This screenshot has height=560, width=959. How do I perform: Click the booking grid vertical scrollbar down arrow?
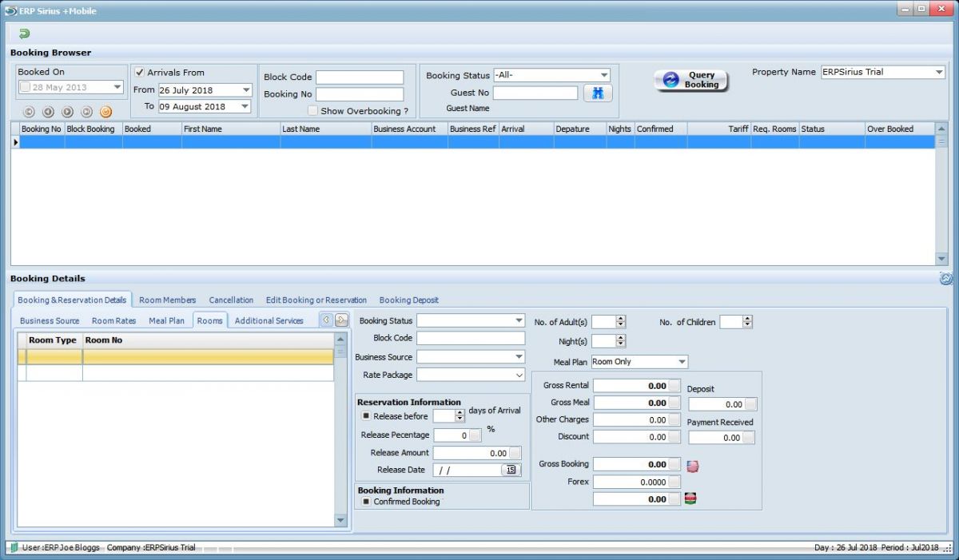(941, 259)
